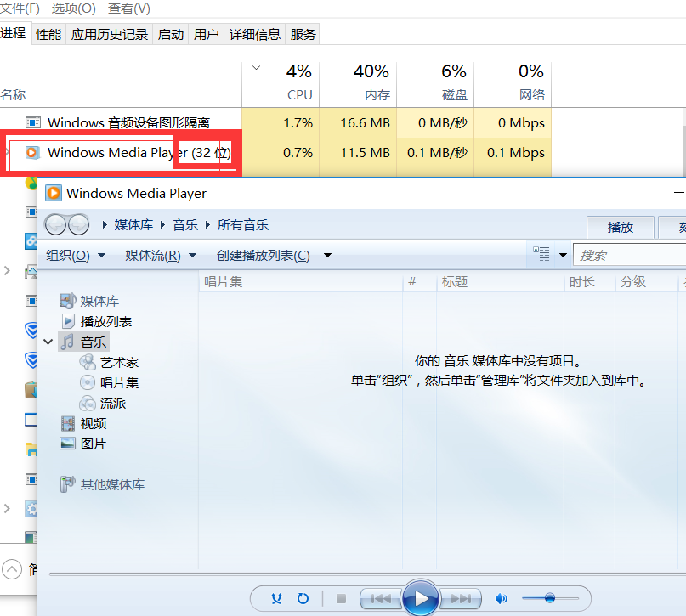
Task: Click the 音乐 breadcrumb link
Action: pyautogui.click(x=185, y=224)
